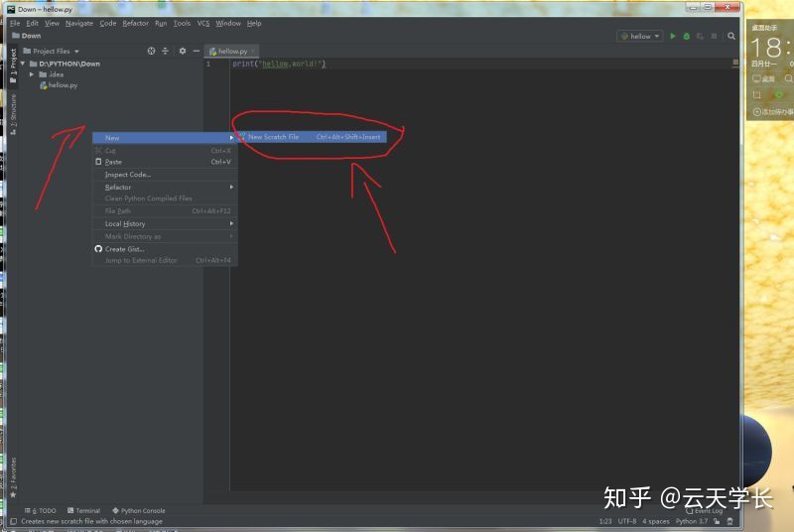Open Project panel settings gear icon

tap(183, 51)
